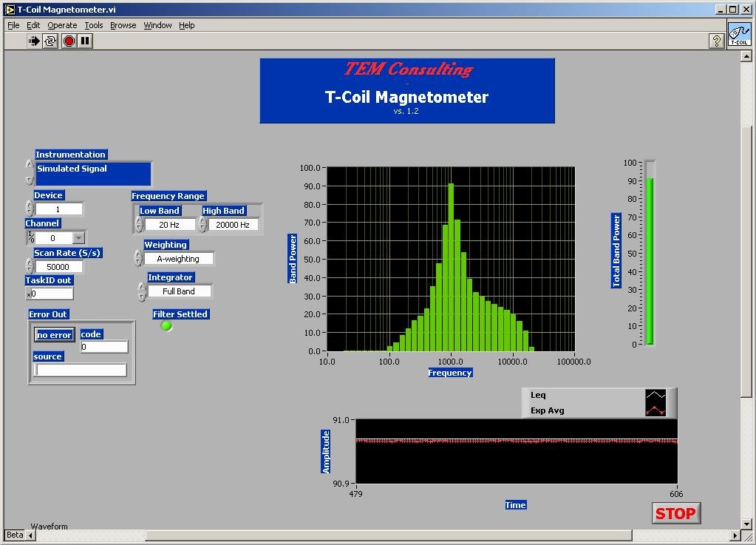Click the Time axis label
Image resolution: width=756 pixels, height=545 pixels.
[515, 505]
